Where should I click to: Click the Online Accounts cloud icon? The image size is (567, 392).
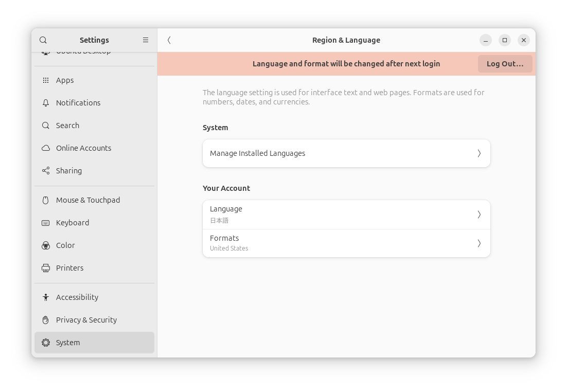click(x=46, y=148)
